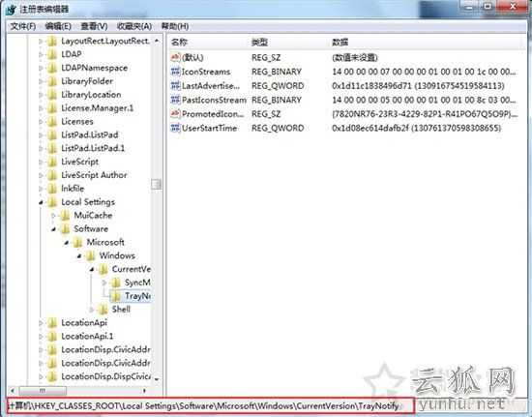This screenshot has width=532, height=417.
Task: Expand the SyncMgr tree node
Action: click(x=104, y=283)
